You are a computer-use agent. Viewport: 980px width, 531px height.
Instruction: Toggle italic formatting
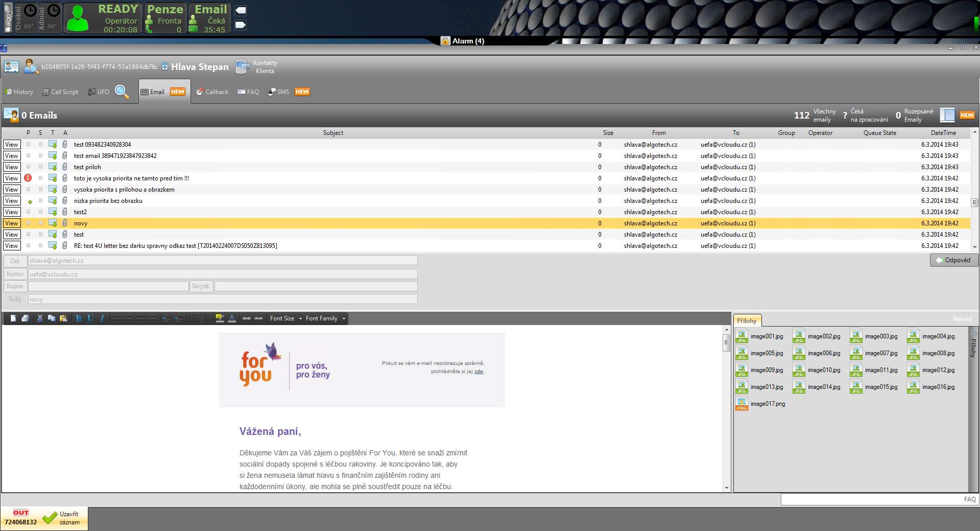point(102,318)
